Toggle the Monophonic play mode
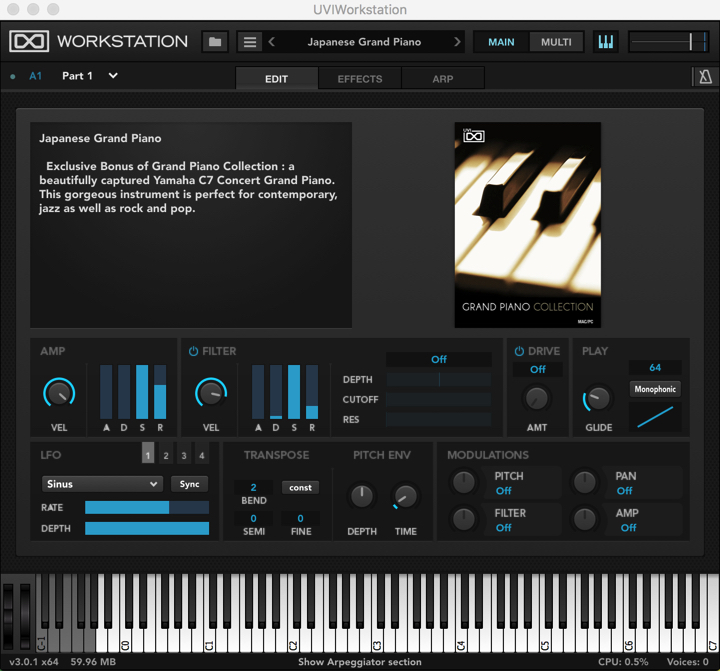 (655, 389)
